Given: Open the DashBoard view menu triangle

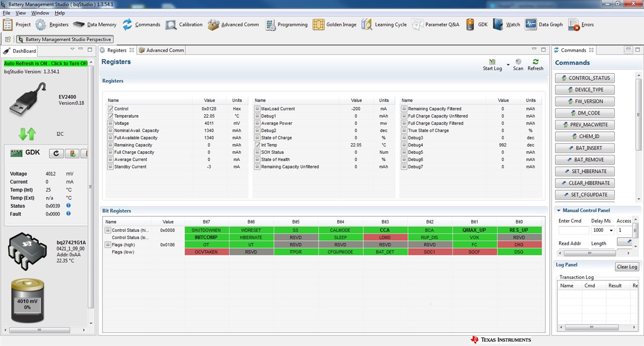Looking at the screenshot, I should [x=72, y=49].
